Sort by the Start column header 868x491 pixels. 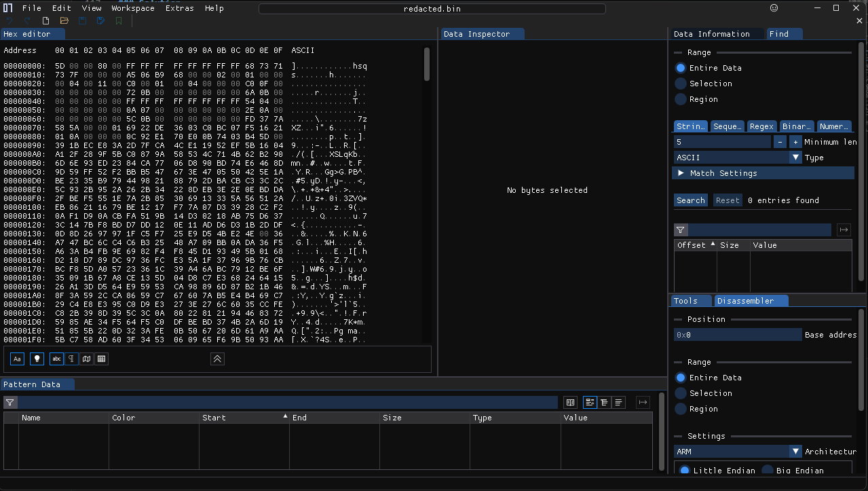(244, 418)
